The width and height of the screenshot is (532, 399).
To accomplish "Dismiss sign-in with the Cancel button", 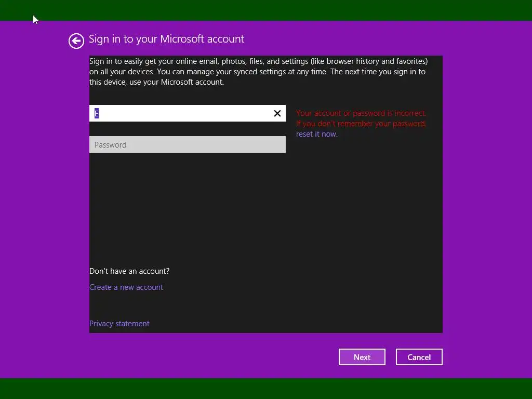I will [419, 357].
